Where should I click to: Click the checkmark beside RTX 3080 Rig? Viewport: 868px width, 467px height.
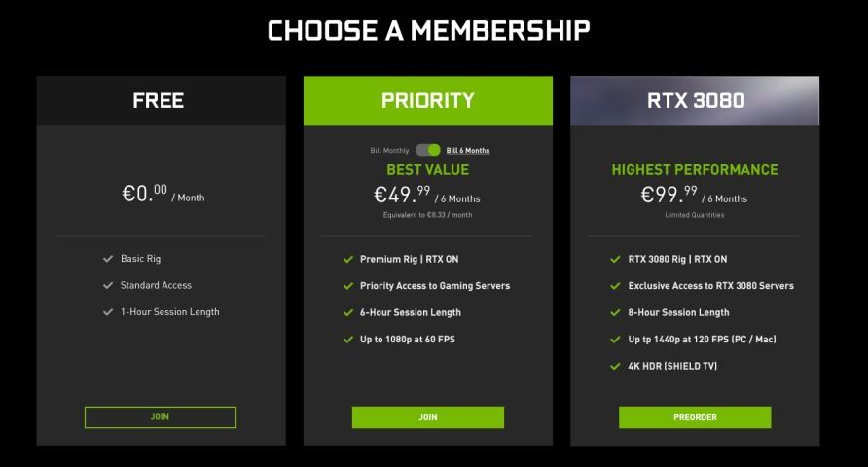tap(615, 260)
